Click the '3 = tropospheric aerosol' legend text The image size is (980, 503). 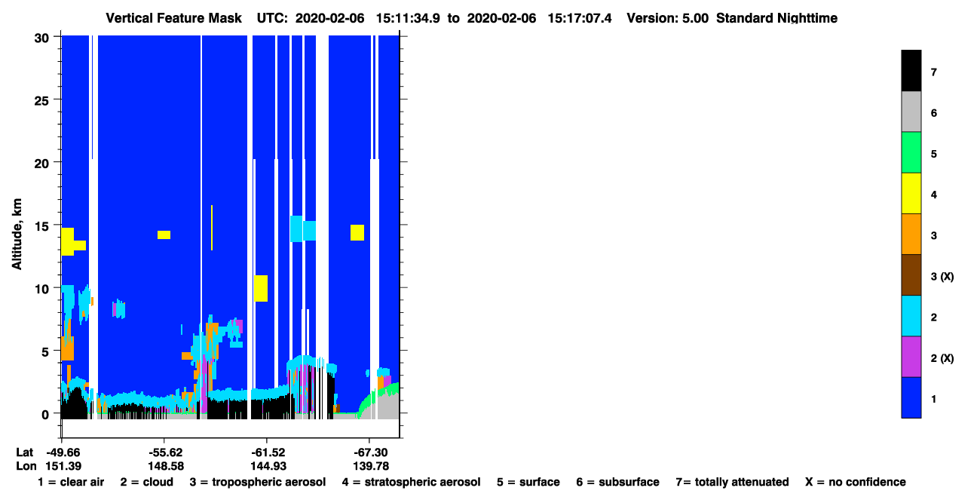pyautogui.click(x=258, y=482)
